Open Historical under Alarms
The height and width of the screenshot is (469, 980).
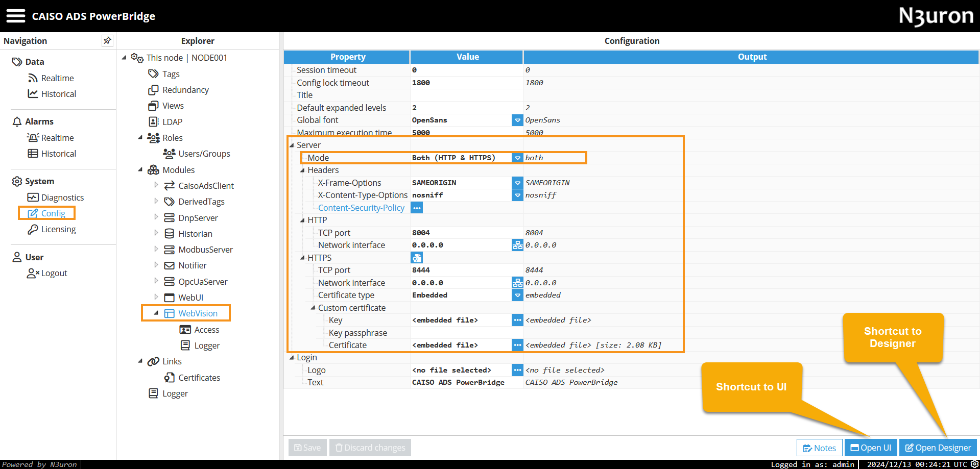52,154
